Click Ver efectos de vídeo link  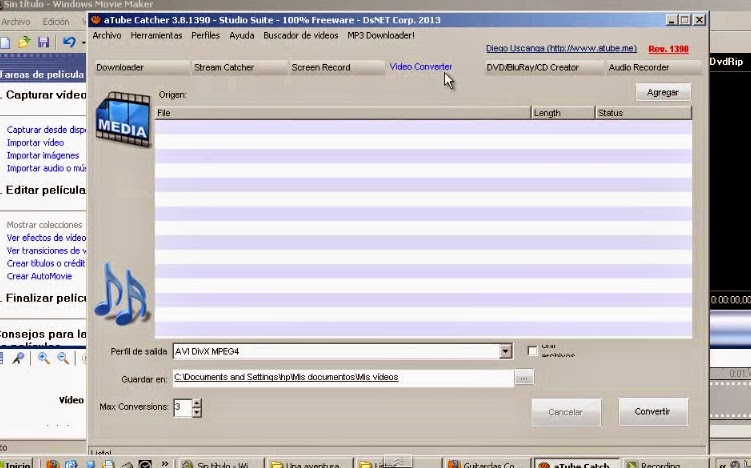[x=46, y=238]
